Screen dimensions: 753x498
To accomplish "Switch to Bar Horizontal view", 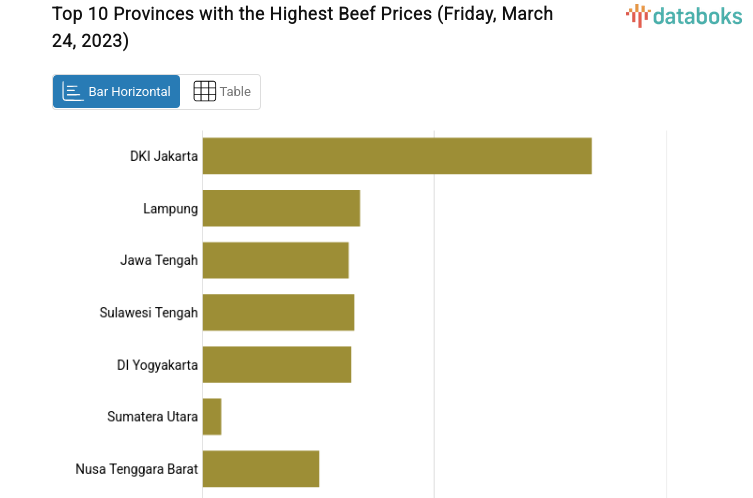I will click(x=117, y=92).
